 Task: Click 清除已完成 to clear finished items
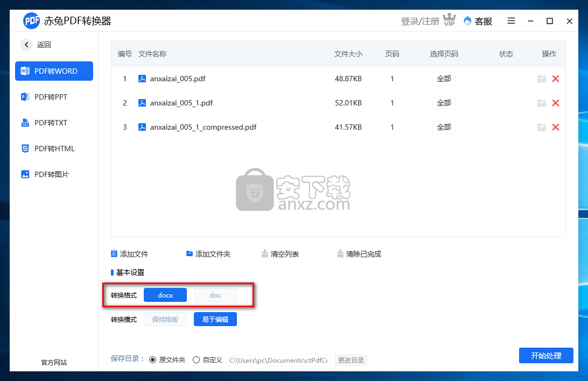pos(359,254)
